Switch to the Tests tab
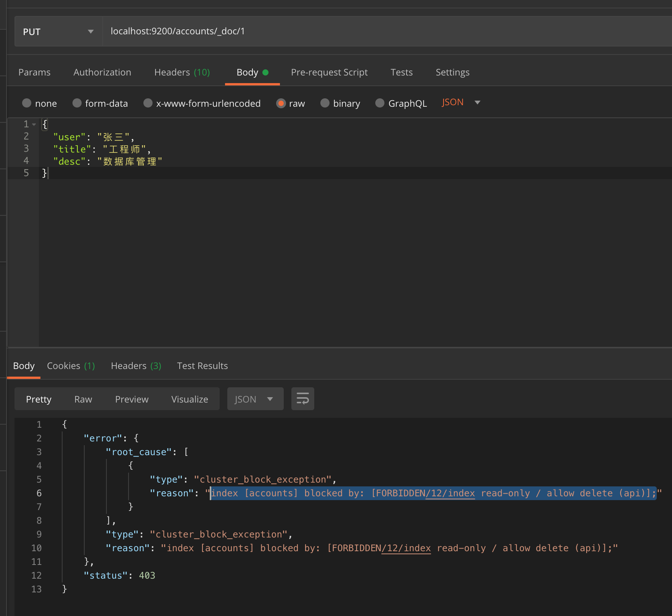Image resolution: width=672 pixels, height=616 pixels. click(x=401, y=72)
